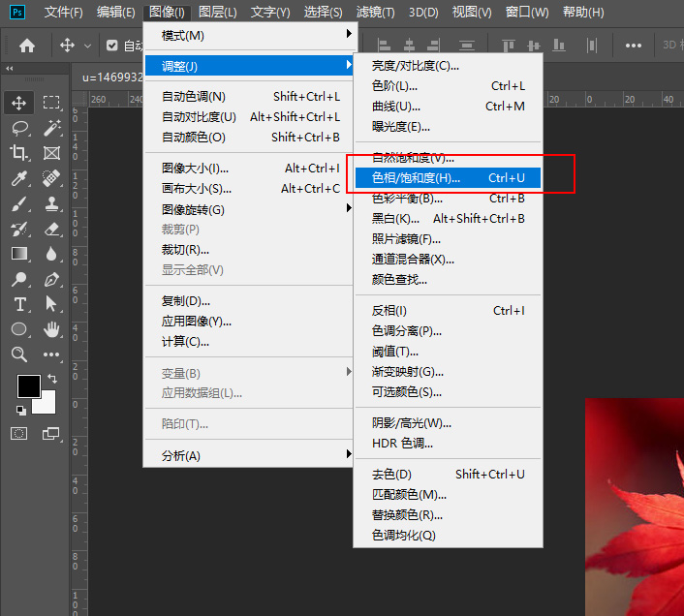Collapse the toolbox panel double-arrow

[x=9, y=69]
